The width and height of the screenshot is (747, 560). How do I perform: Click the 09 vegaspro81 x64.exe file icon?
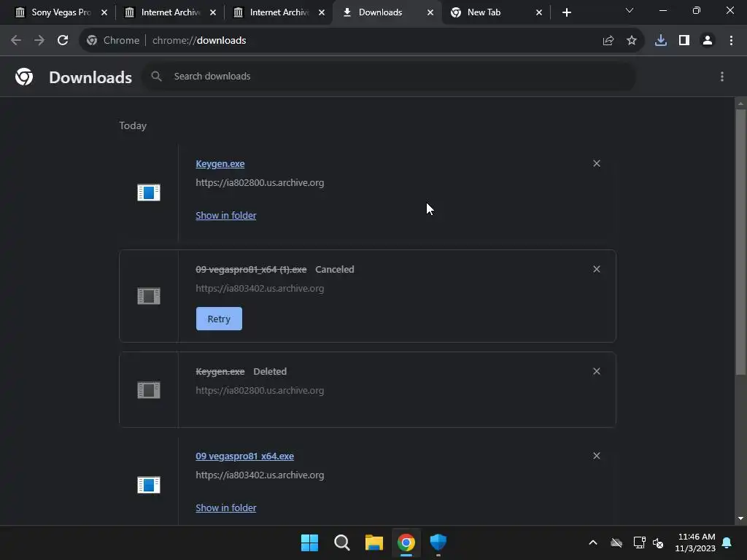pyautogui.click(x=149, y=485)
